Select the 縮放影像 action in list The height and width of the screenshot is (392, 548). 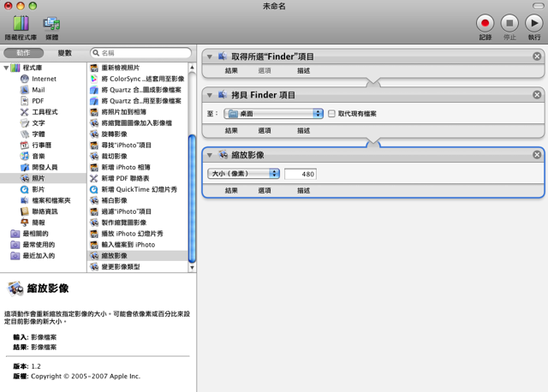[137, 256]
